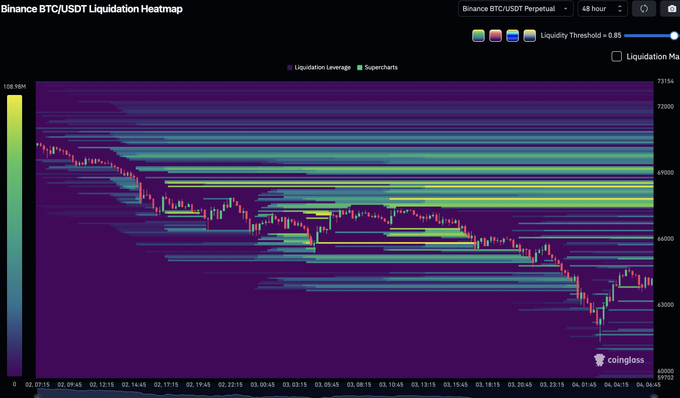Click the vertical color scale gradient bar

(14, 236)
